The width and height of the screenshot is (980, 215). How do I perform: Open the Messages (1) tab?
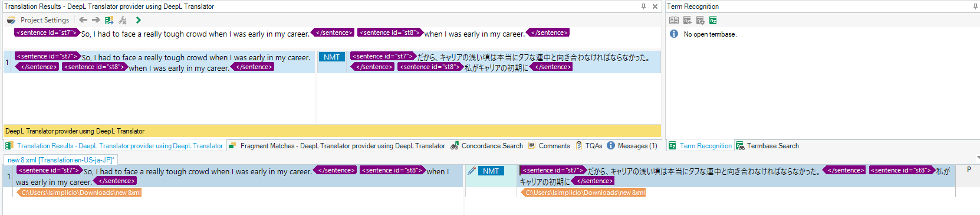632,146
